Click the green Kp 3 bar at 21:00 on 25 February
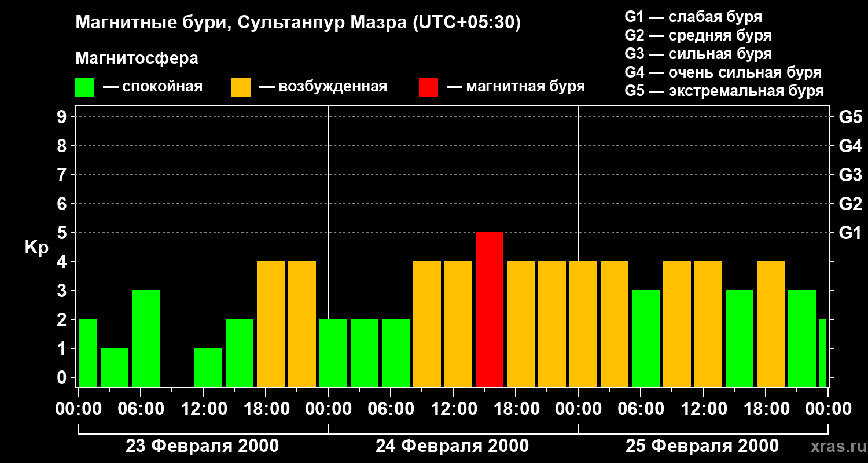This screenshot has height=463, width=868. point(802,338)
